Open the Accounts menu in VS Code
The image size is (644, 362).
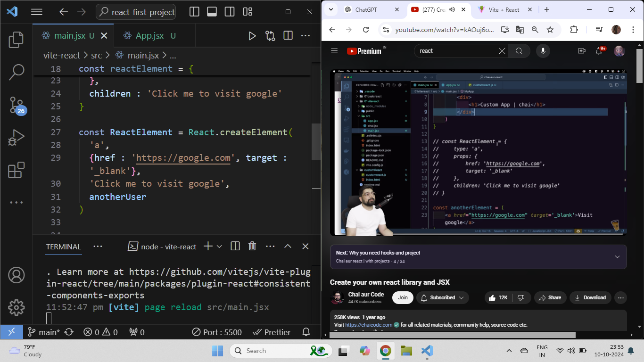(x=17, y=274)
